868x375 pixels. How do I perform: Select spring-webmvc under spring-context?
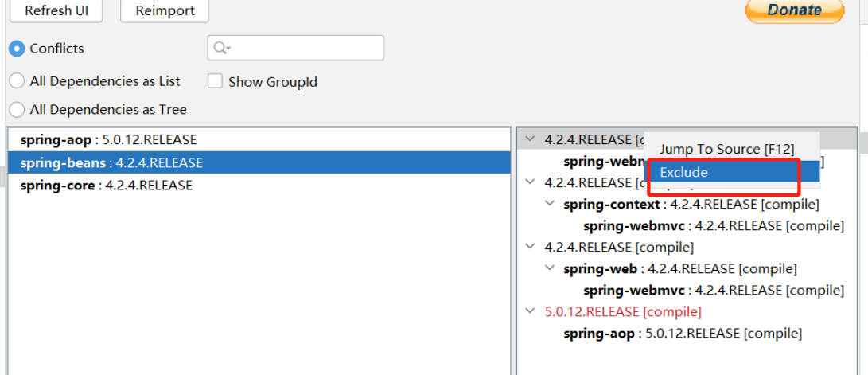[x=713, y=226]
